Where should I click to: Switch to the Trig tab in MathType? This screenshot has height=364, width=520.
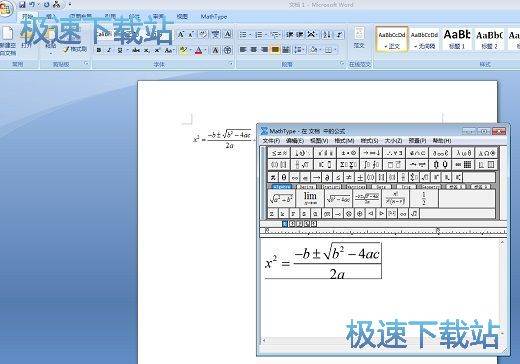(406, 187)
